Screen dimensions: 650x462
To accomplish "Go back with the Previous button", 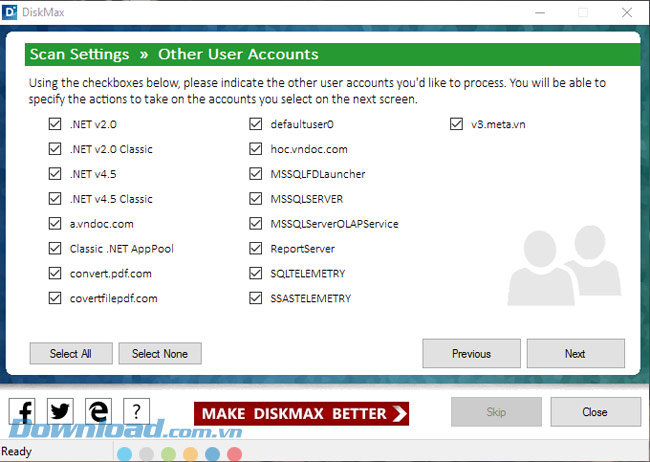I will pyautogui.click(x=471, y=353).
